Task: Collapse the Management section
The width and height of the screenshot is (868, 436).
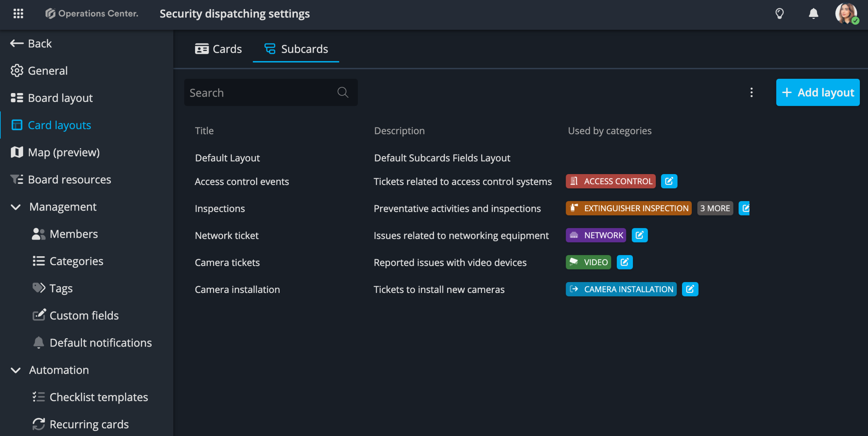Action: pyautogui.click(x=16, y=207)
